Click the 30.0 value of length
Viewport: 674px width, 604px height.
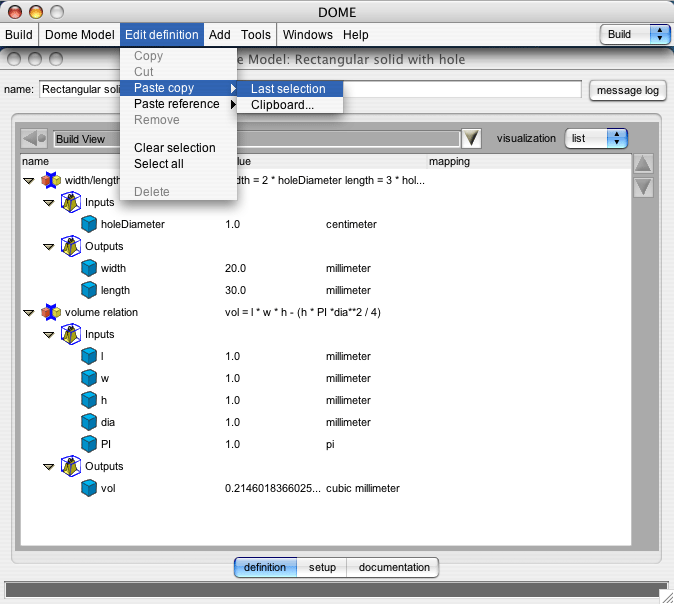coord(235,290)
